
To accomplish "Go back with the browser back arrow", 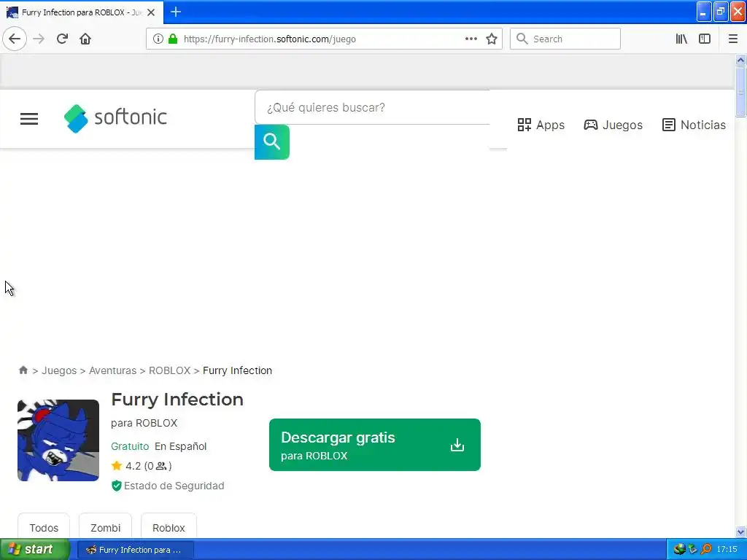I will pyautogui.click(x=15, y=39).
